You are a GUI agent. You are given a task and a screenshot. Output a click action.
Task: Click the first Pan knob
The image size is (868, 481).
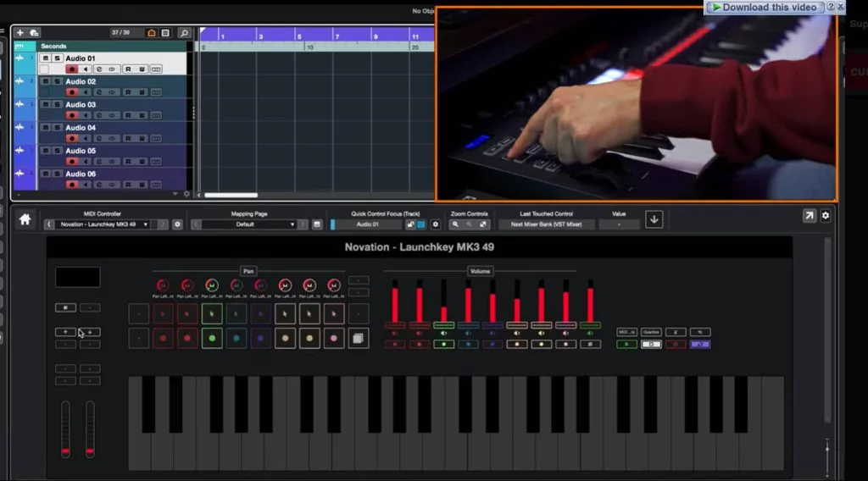(x=163, y=285)
